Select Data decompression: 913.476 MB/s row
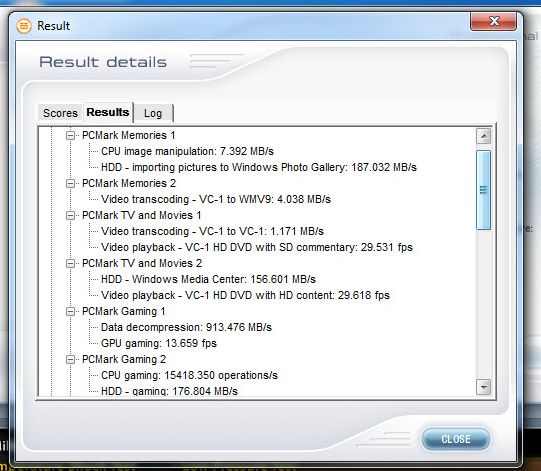541x471 pixels. [x=186, y=327]
